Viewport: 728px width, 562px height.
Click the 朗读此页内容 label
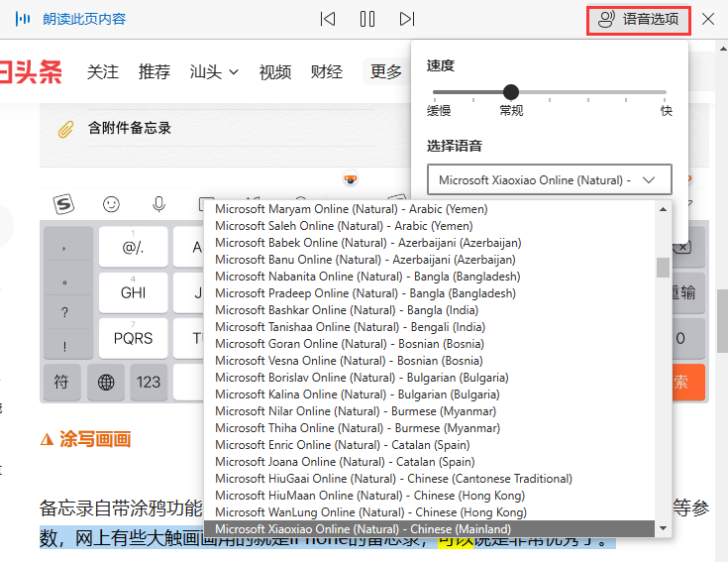click(84, 19)
